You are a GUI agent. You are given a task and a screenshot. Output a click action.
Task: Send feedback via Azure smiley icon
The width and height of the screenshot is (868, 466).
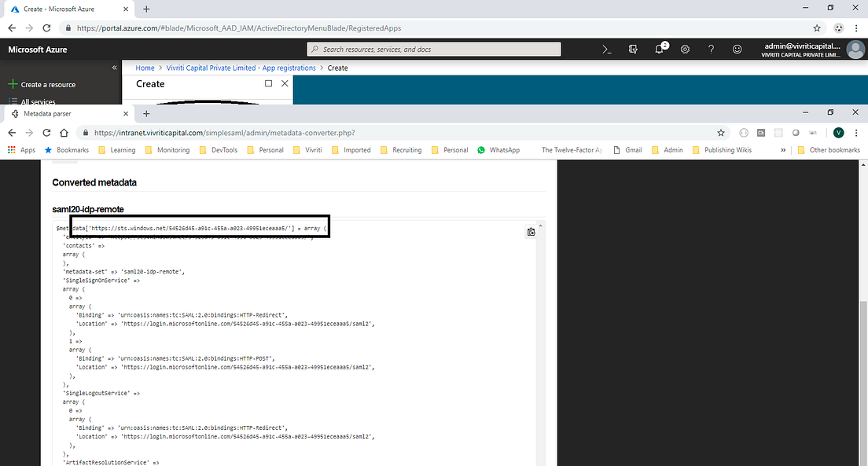coord(737,50)
